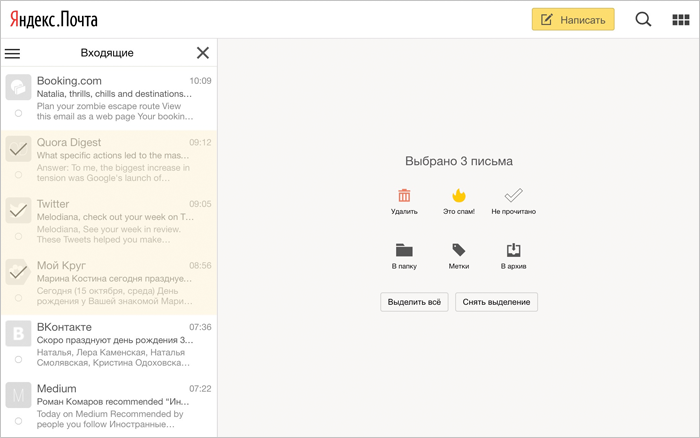
Task: Open the Yandex services grid icon
Action: [681, 20]
